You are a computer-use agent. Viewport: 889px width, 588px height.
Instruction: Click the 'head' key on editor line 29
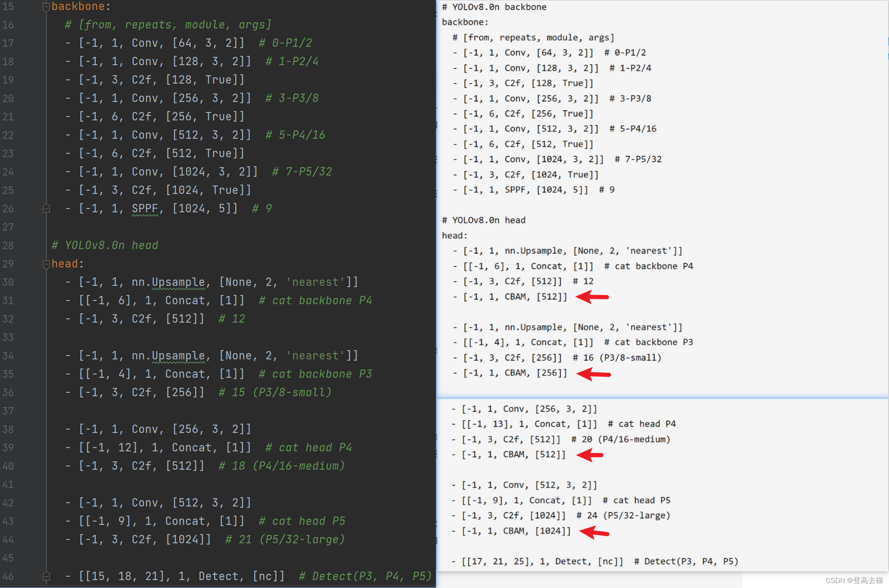[x=65, y=264]
